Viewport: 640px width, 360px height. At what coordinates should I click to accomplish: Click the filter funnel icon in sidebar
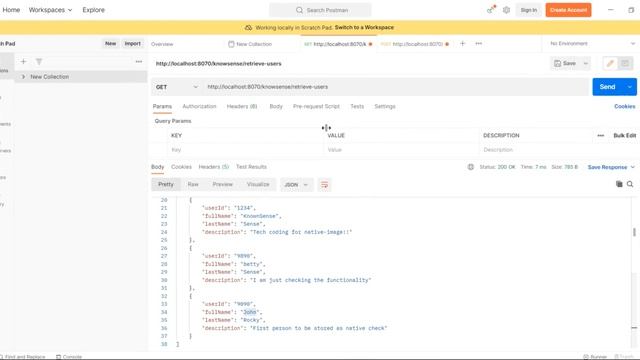[39, 62]
